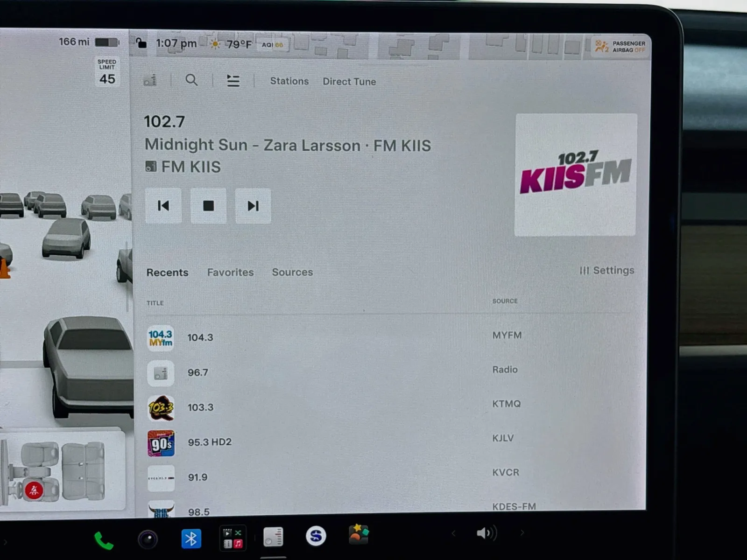Open the queue list icon

point(233,81)
